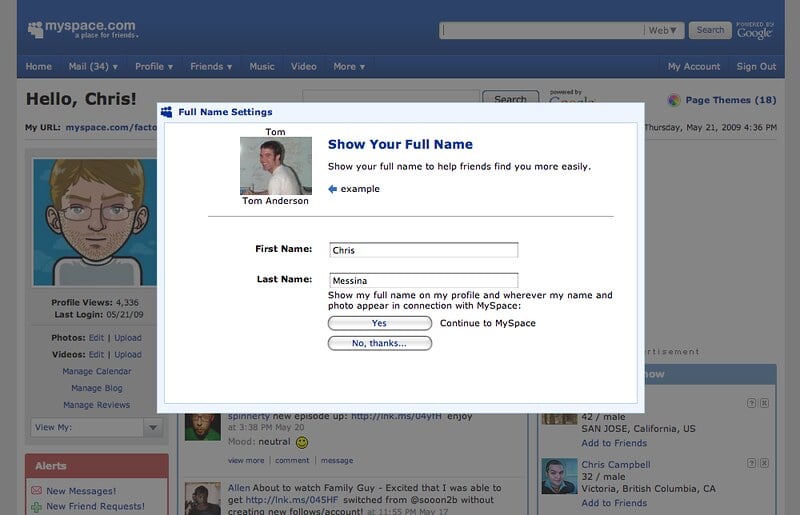This screenshot has height=515, width=800.
Task: Open the Music section
Action: tap(262, 66)
